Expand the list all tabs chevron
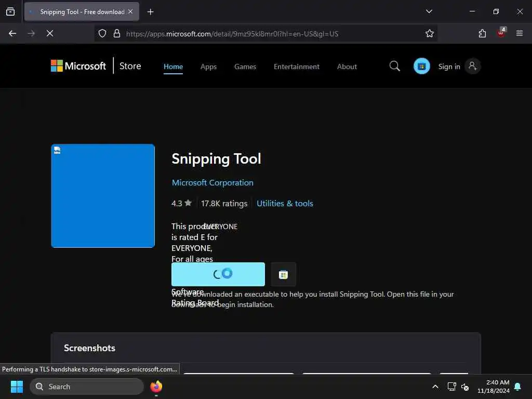The width and height of the screenshot is (532, 399). click(x=429, y=11)
